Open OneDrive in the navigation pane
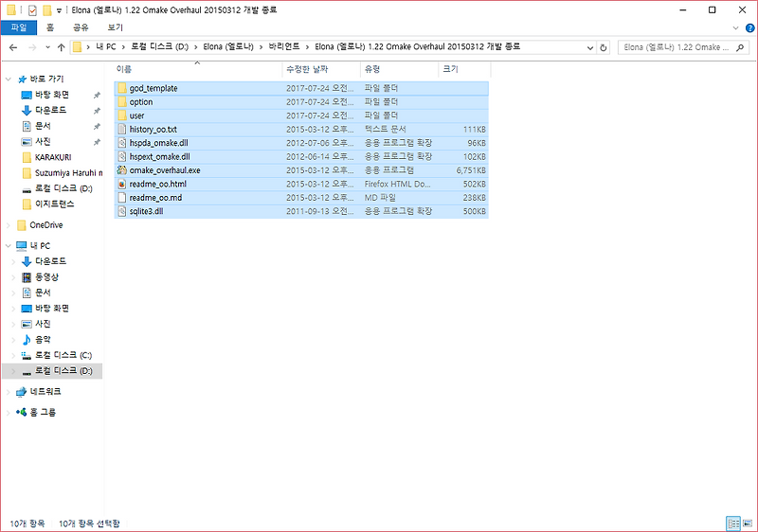 click(x=45, y=225)
